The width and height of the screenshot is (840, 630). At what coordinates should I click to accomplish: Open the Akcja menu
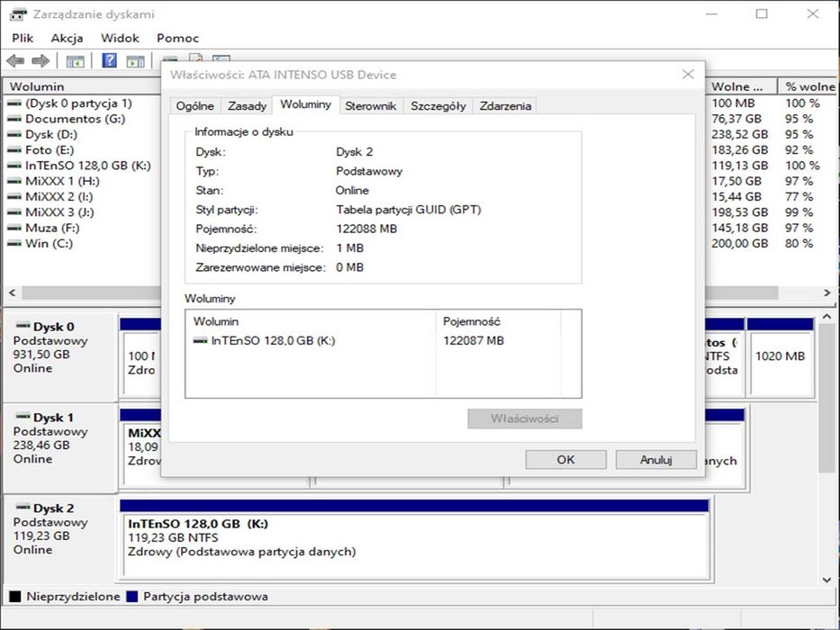(67, 38)
